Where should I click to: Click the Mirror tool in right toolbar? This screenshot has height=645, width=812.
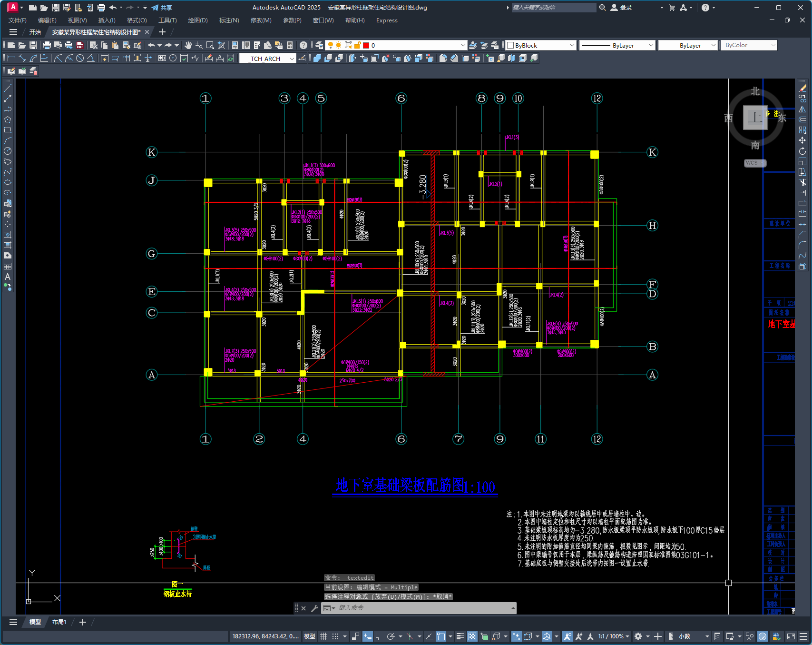point(802,109)
